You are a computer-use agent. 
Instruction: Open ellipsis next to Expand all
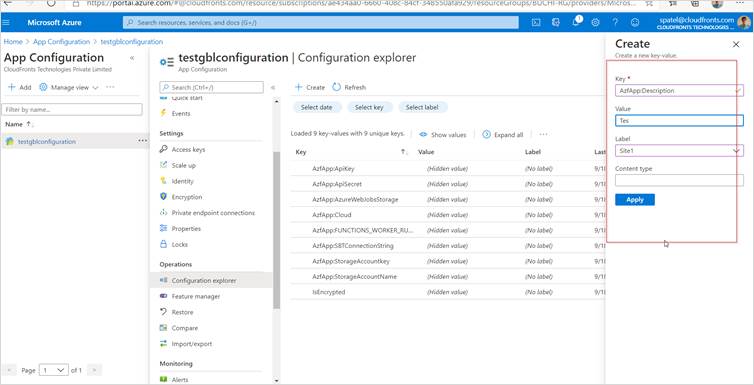(x=543, y=135)
